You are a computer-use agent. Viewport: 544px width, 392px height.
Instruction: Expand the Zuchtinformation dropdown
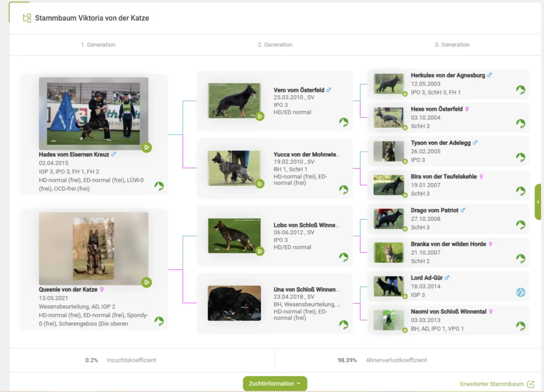(x=275, y=383)
